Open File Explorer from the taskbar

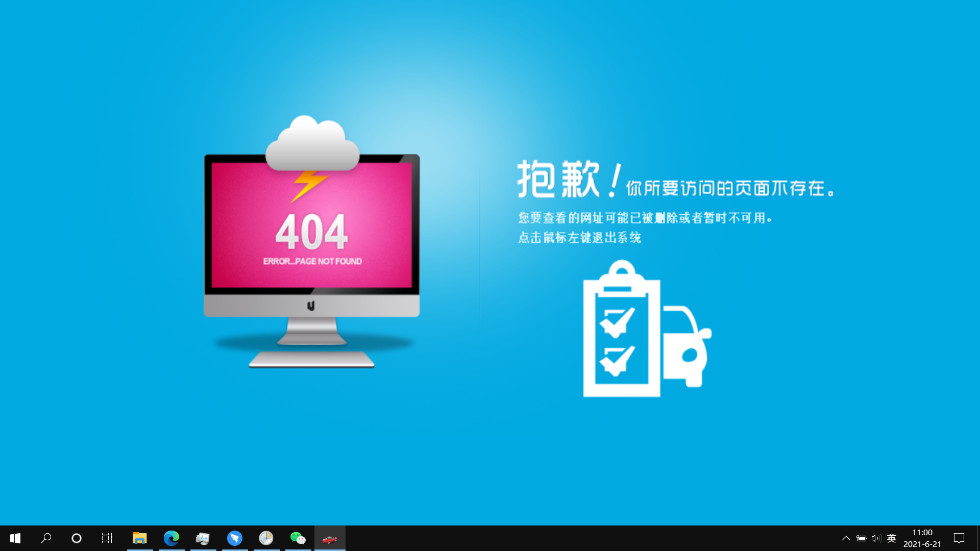140,538
